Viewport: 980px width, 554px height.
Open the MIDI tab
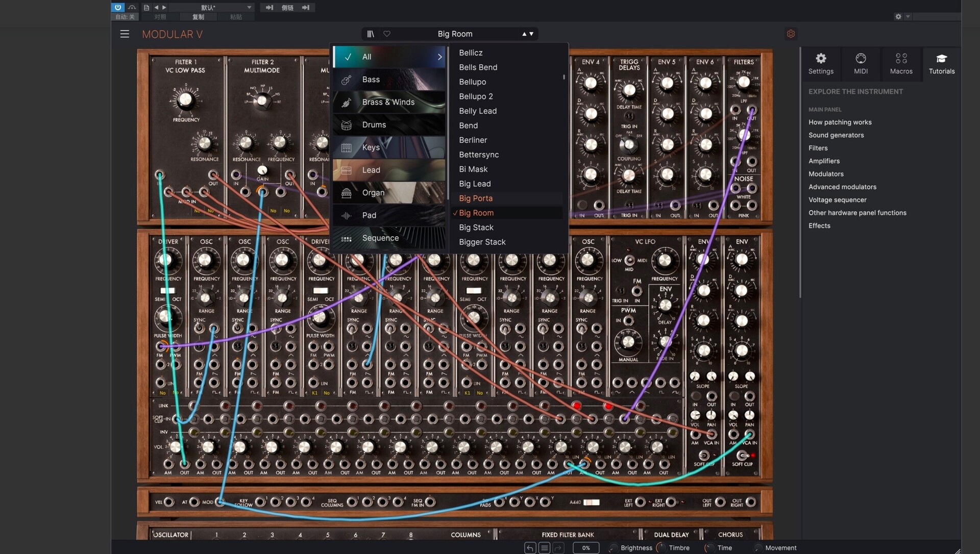(x=861, y=64)
